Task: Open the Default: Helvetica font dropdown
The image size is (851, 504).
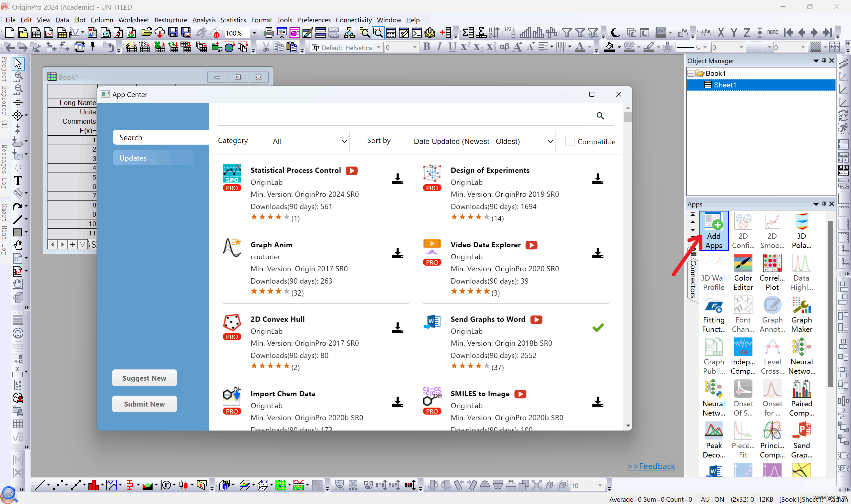Action: tap(378, 47)
